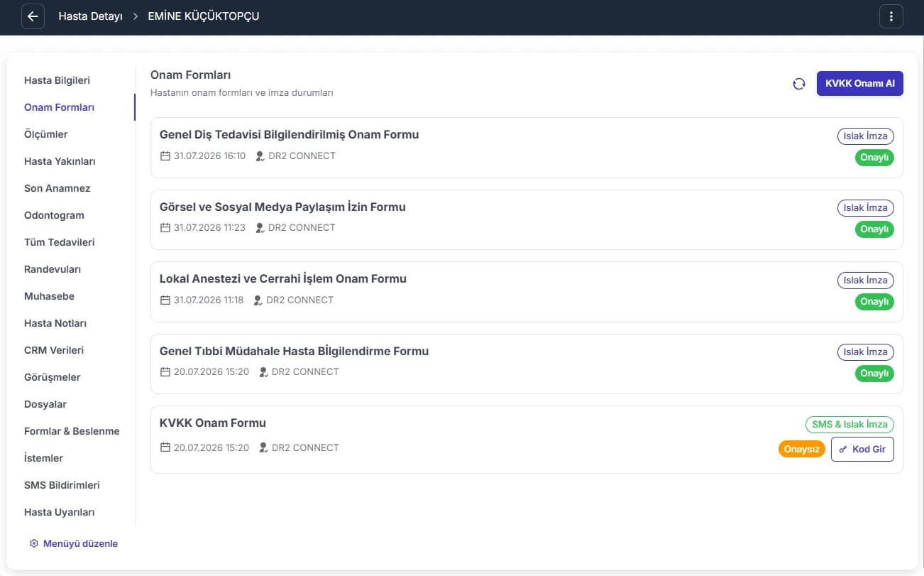
Task: Click calendar icon on KVKK Onam Formu
Action: (x=165, y=447)
